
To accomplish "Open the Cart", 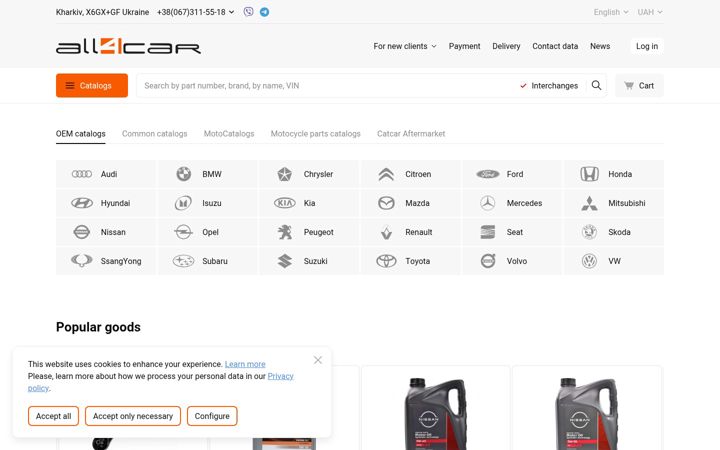I will pyautogui.click(x=639, y=85).
